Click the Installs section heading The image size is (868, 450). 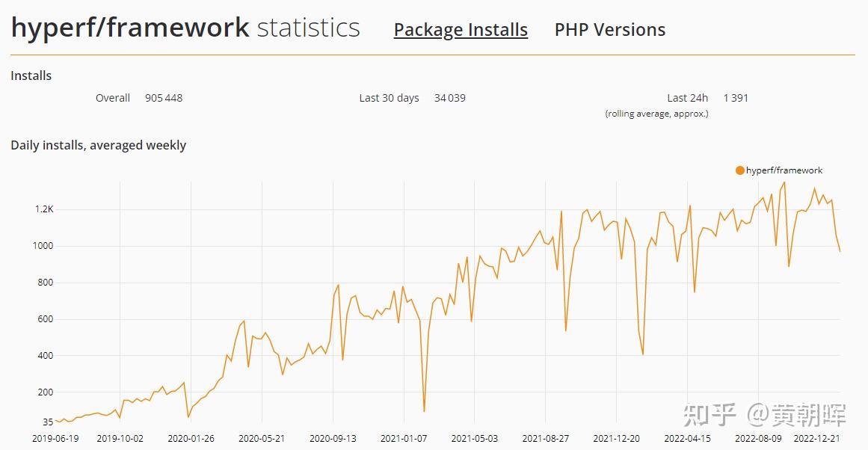click(31, 75)
